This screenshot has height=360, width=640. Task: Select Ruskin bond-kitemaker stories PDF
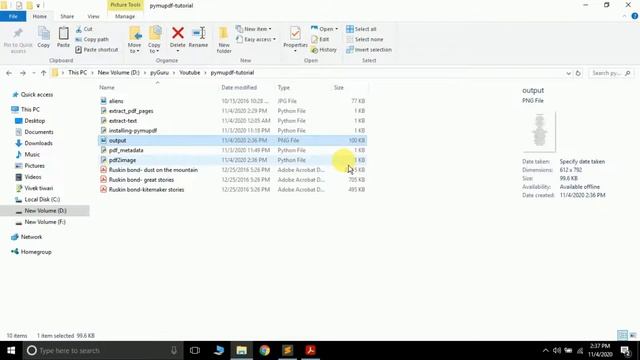[232, 189]
